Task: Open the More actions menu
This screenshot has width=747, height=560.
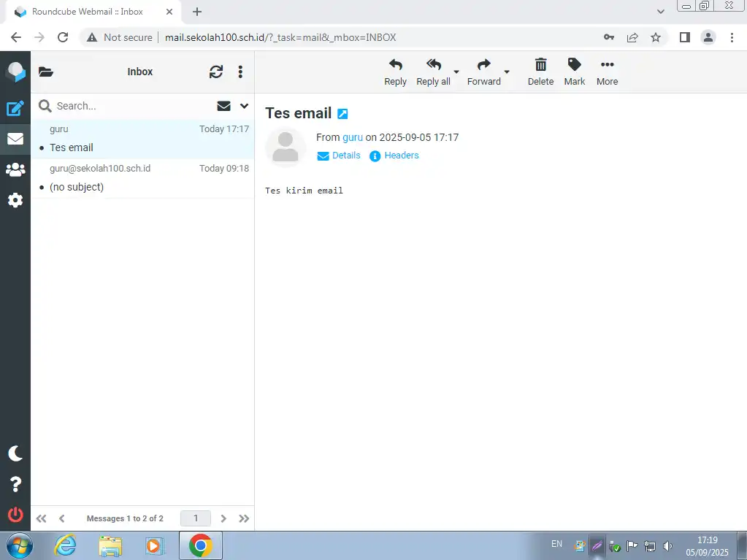Action: click(607, 72)
